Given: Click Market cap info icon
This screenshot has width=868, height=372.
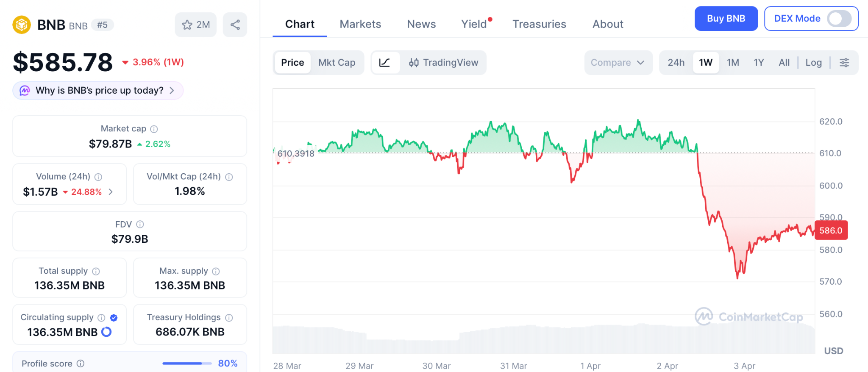Looking at the screenshot, I should [x=154, y=129].
